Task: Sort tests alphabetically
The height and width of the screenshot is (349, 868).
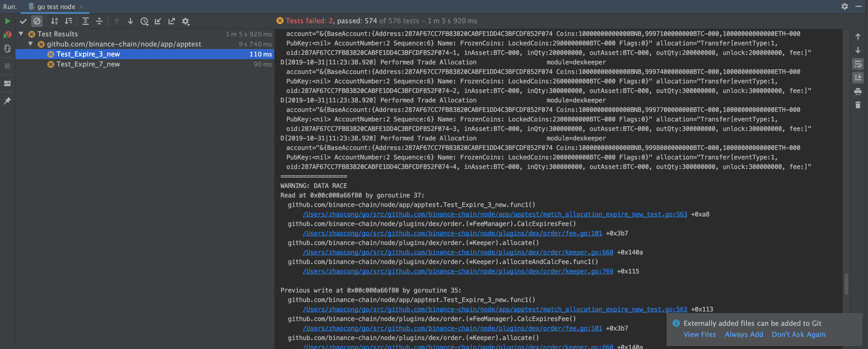Action: [x=54, y=21]
